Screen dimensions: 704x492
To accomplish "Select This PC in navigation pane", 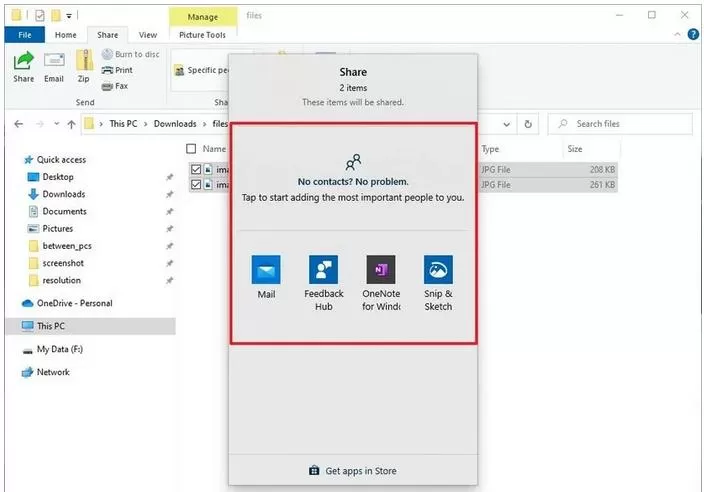I will click(90, 326).
